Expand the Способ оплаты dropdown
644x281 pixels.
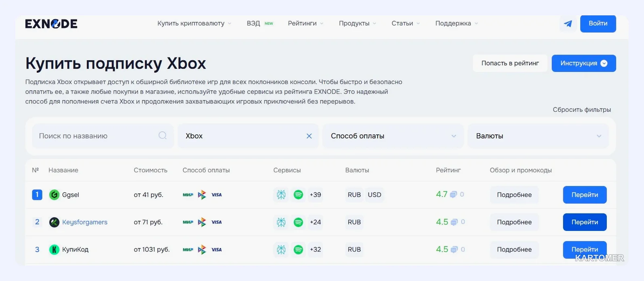(x=393, y=136)
